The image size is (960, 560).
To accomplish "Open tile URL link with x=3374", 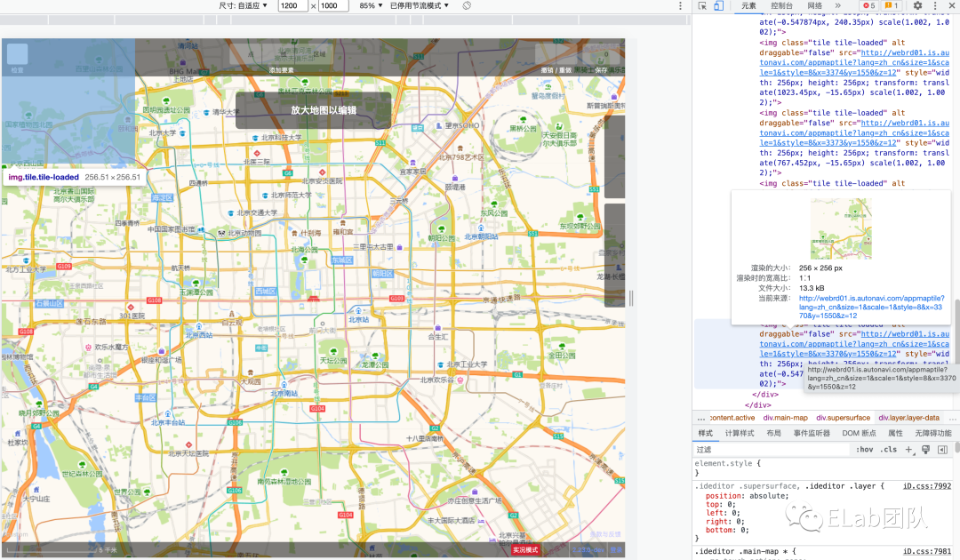I will tap(855, 62).
